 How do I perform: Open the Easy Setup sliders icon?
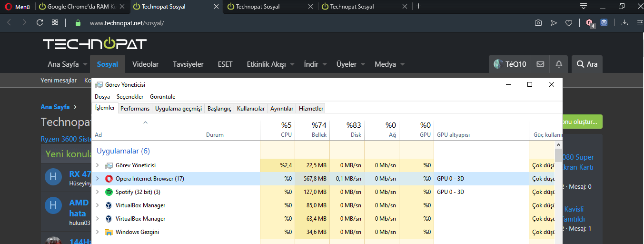(640, 22)
